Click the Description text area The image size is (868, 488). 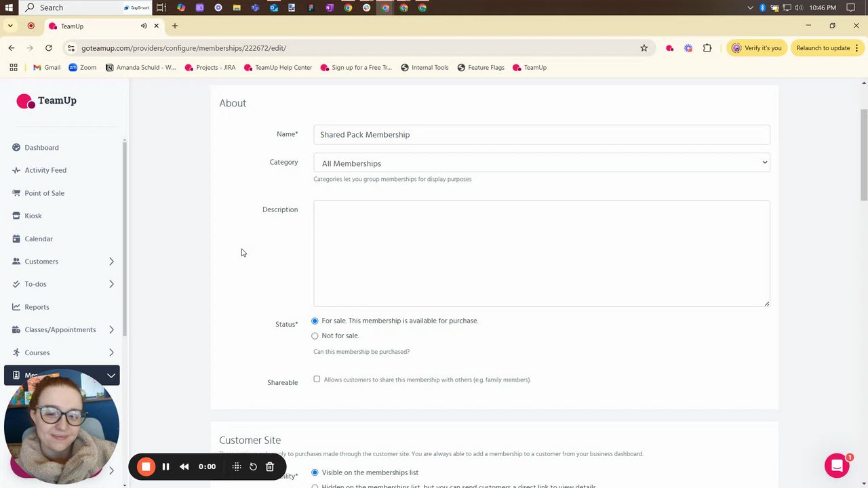(541, 253)
